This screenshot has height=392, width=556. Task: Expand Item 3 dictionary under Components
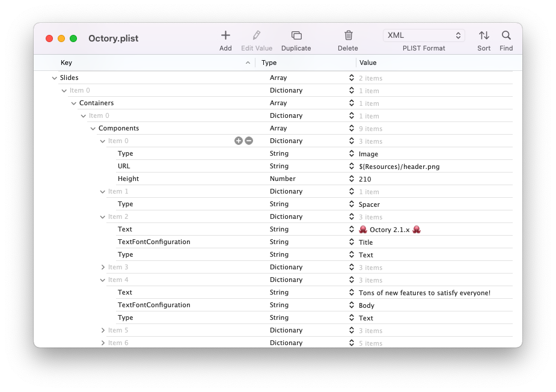(x=103, y=267)
